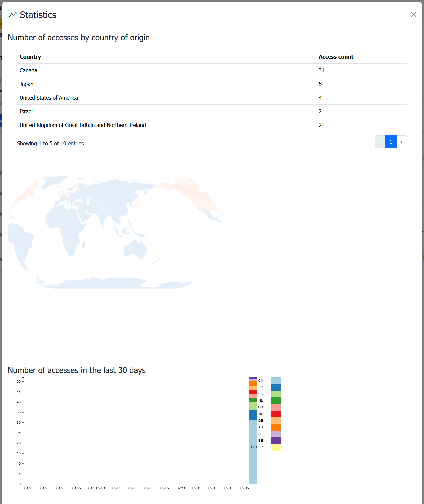The height and width of the screenshot is (504, 424).
Task: Click the light blue Canada bar segment
Action: coord(253,452)
